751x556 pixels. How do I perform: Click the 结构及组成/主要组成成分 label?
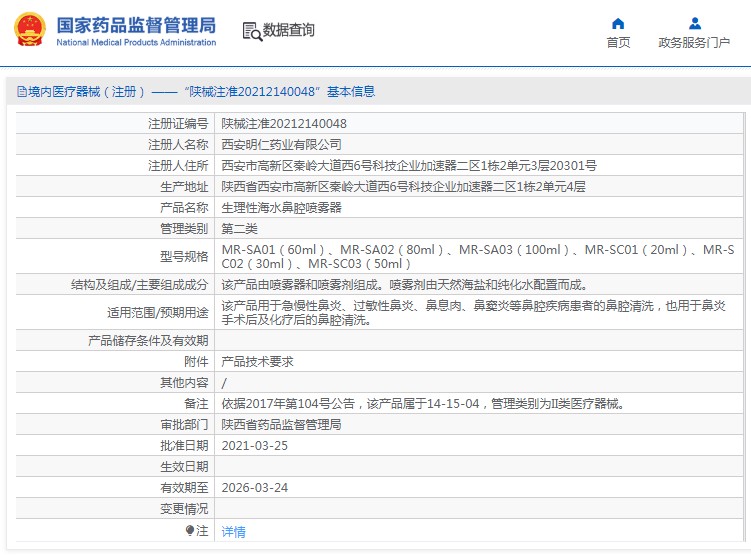tap(139, 285)
